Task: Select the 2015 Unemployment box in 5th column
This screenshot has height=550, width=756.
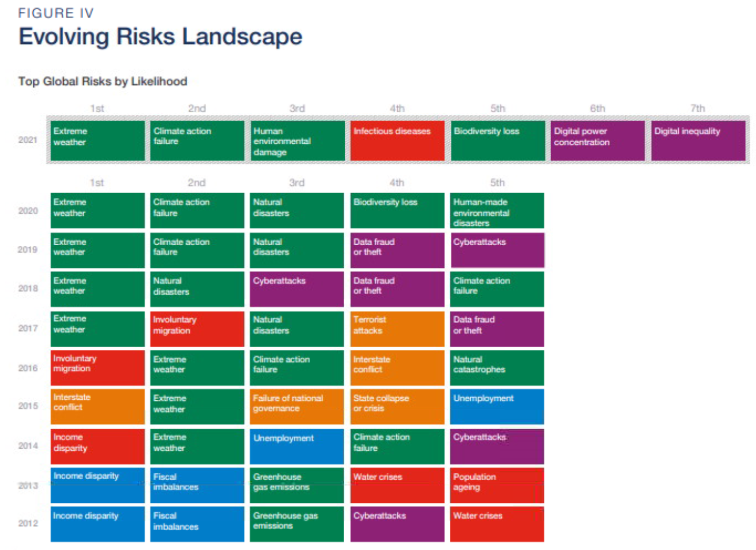Action: pos(497,406)
